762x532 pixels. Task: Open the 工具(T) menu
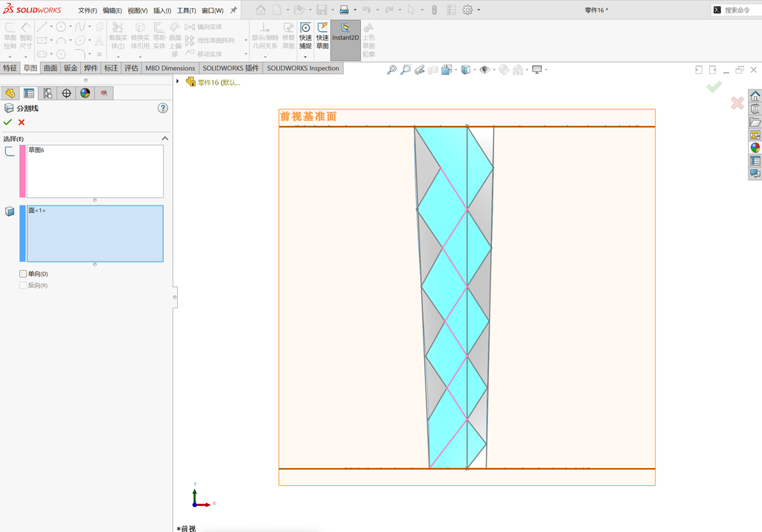pos(186,10)
